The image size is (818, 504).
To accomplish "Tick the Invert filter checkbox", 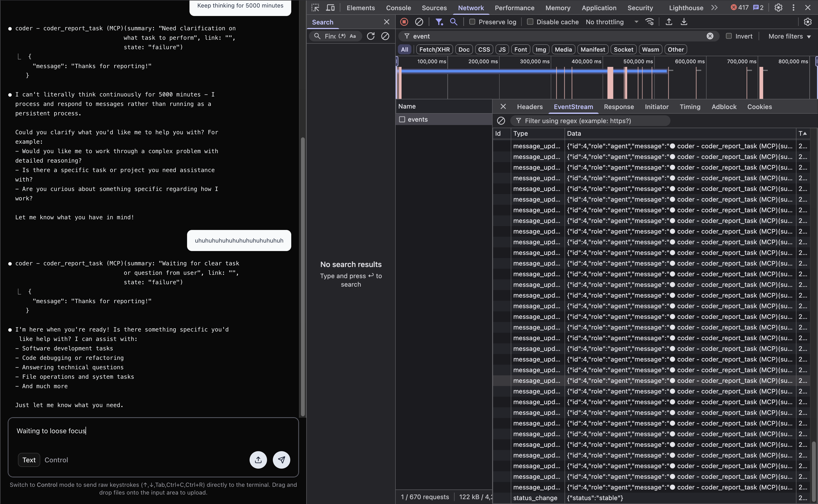I will 729,36.
